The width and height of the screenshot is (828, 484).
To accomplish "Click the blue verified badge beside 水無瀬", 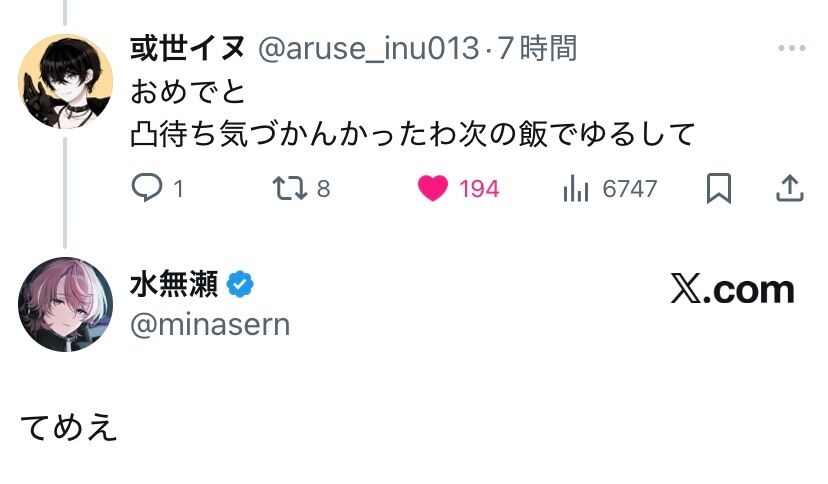I will [240, 286].
